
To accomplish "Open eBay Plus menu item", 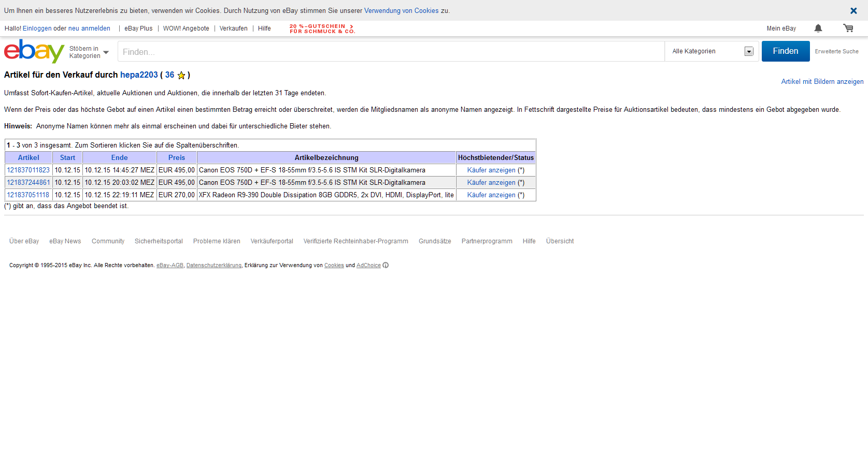I will [138, 28].
